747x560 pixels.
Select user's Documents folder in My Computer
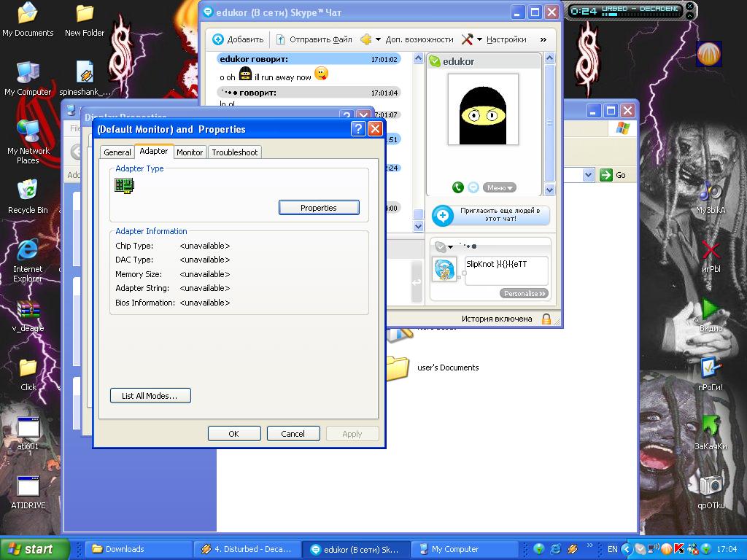click(x=432, y=367)
